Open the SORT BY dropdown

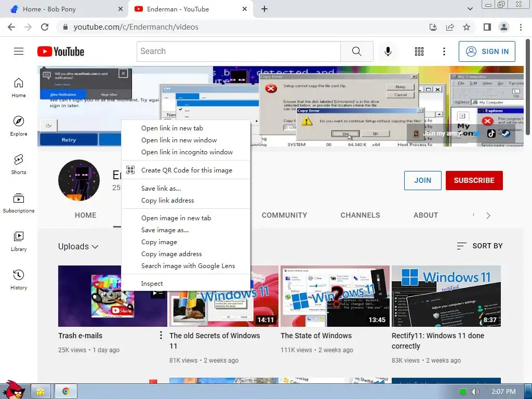point(480,246)
